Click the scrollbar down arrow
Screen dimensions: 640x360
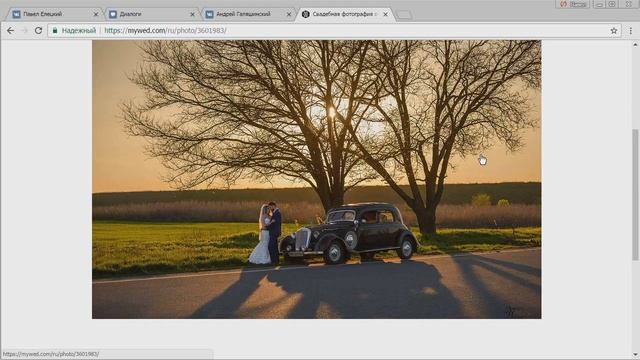pos(635,355)
